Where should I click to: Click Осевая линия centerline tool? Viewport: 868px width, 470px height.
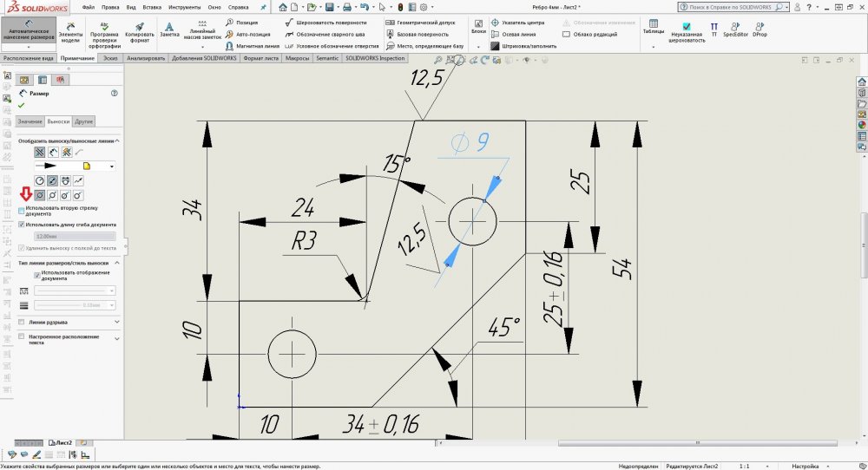coord(513,35)
